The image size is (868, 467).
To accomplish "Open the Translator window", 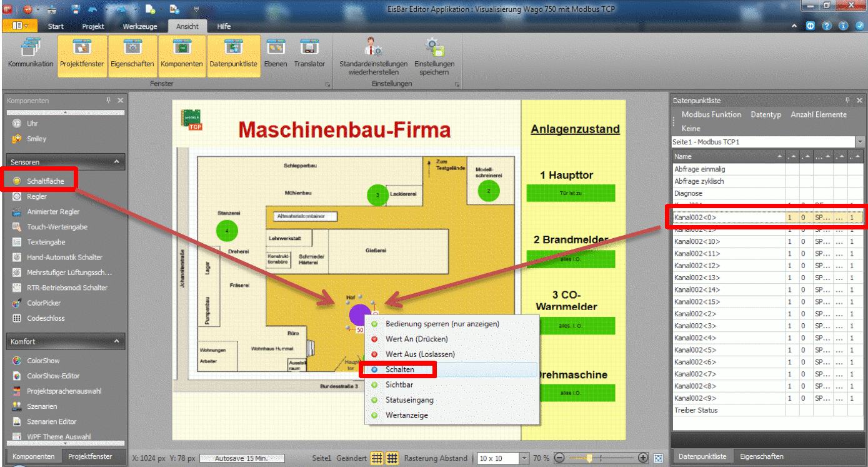I will click(309, 54).
